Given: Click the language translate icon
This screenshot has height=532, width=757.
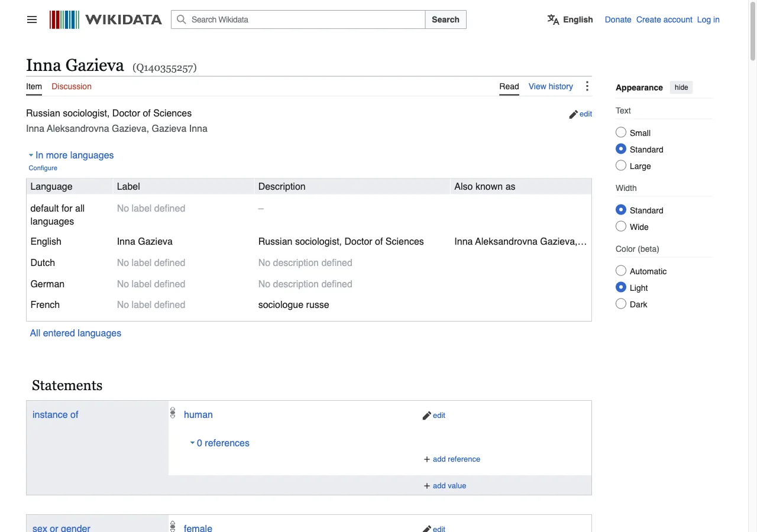Looking at the screenshot, I should [553, 20].
